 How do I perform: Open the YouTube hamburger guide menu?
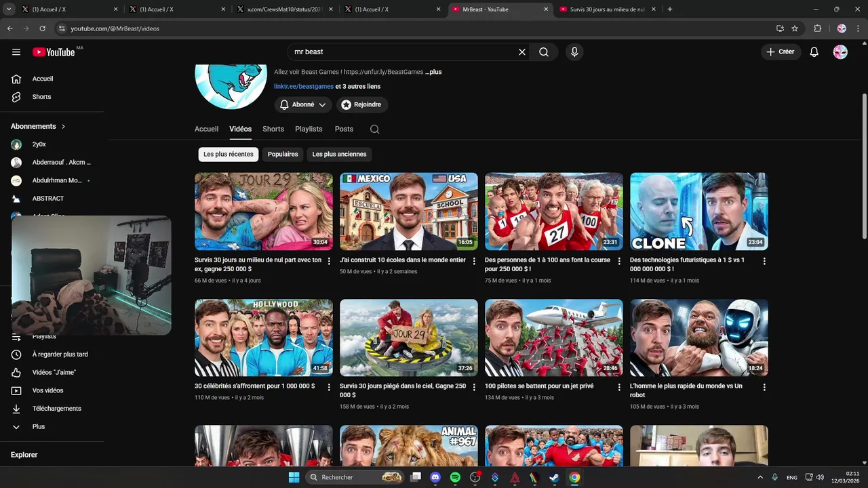click(16, 52)
